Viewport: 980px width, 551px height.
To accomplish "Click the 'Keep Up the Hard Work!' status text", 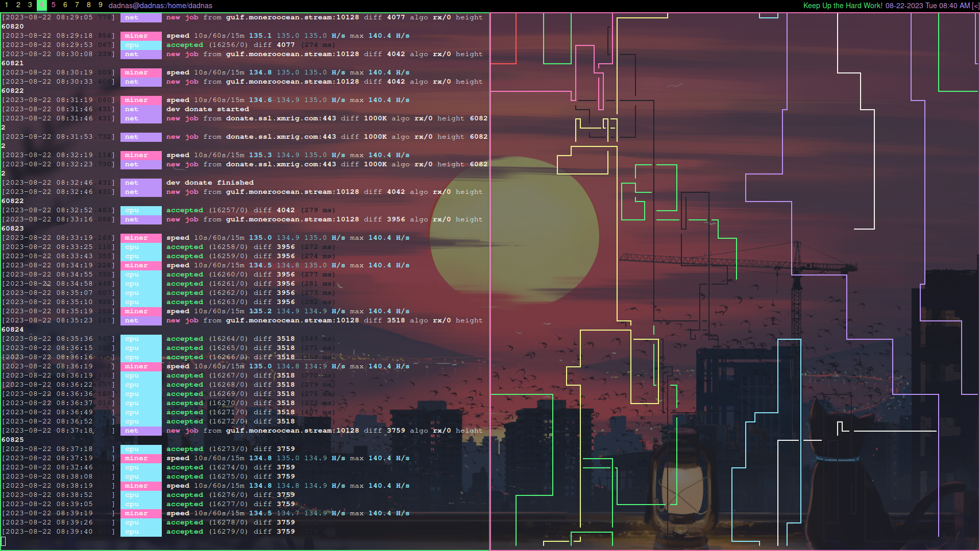I will 843,6.
